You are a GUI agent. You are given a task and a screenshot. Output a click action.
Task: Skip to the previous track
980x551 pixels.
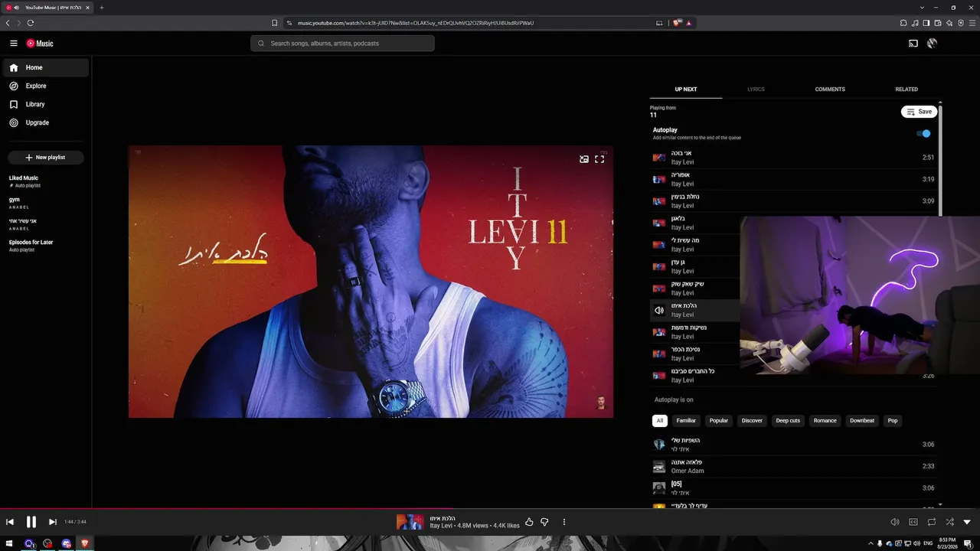[x=10, y=522]
